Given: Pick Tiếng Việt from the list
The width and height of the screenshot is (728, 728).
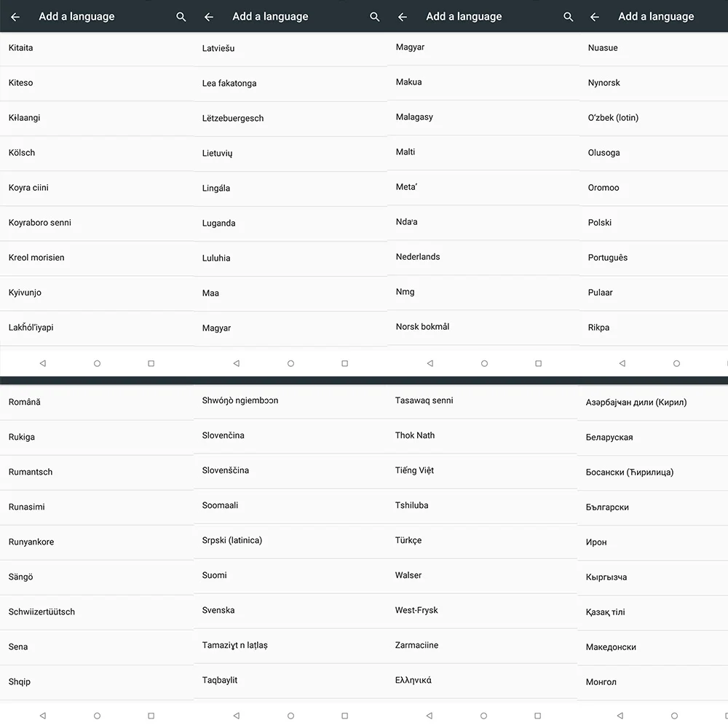Looking at the screenshot, I should coord(482,471).
